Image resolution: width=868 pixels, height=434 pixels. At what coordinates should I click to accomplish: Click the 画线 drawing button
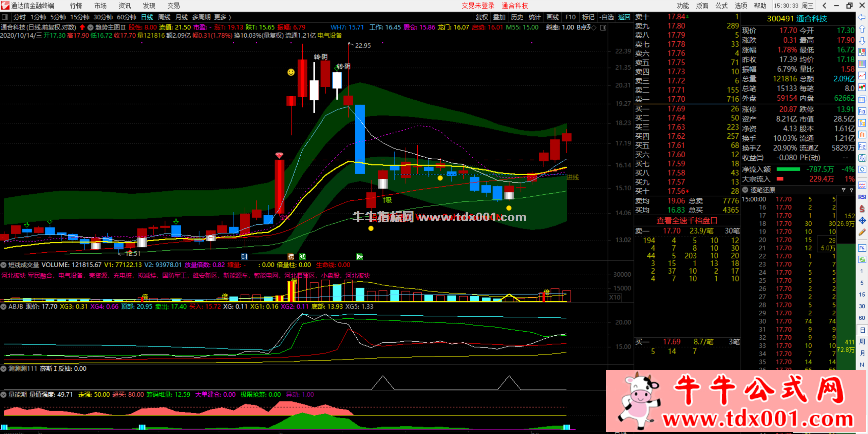[x=553, y=17]
